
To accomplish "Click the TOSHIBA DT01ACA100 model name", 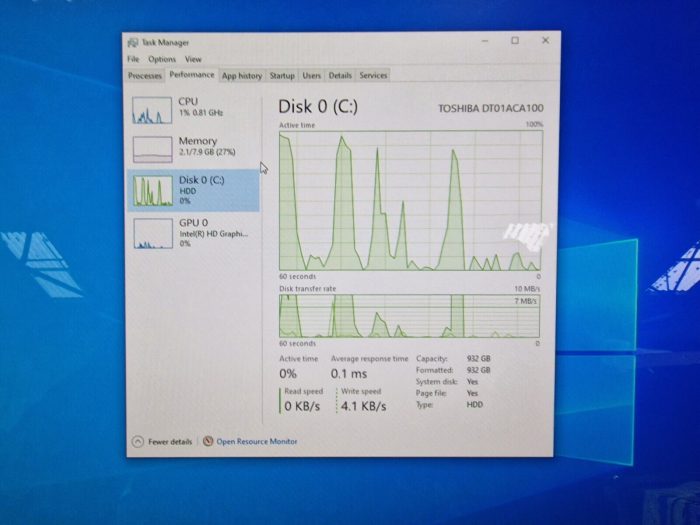I will 491,108.
